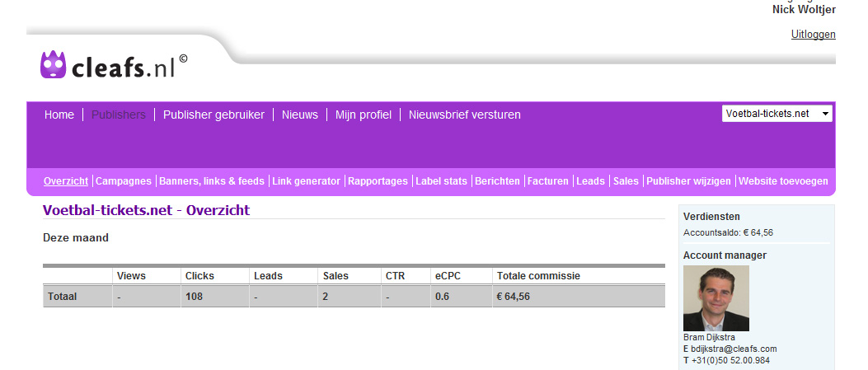Click the CTR column header
Viewport: 868px width, 370px height.
click(x=395, y=276)
